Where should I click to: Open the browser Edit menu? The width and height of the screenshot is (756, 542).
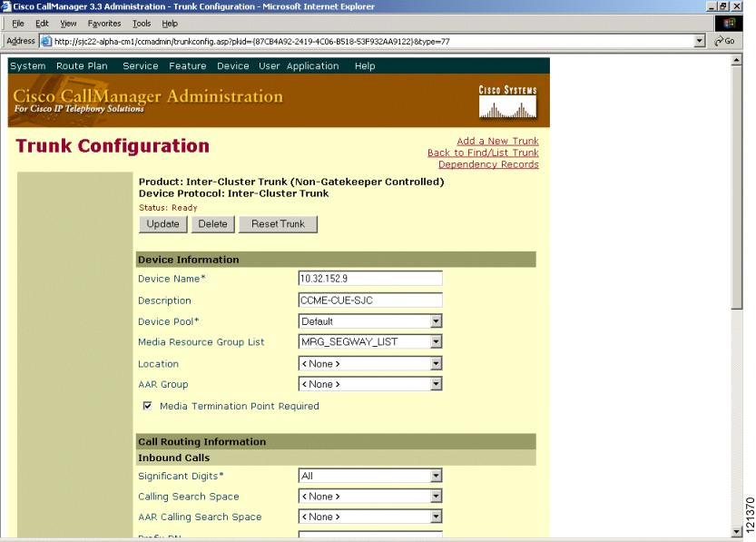[42, 24]
